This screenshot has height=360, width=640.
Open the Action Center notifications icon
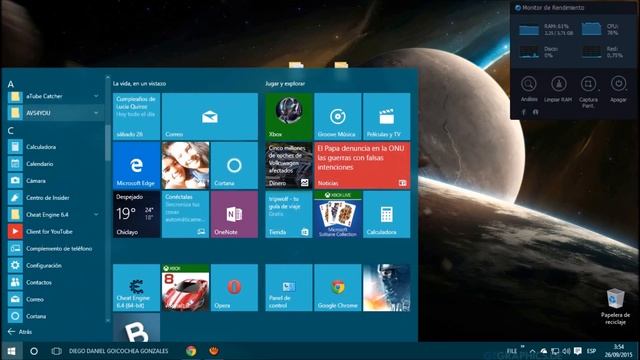(577, 351)
